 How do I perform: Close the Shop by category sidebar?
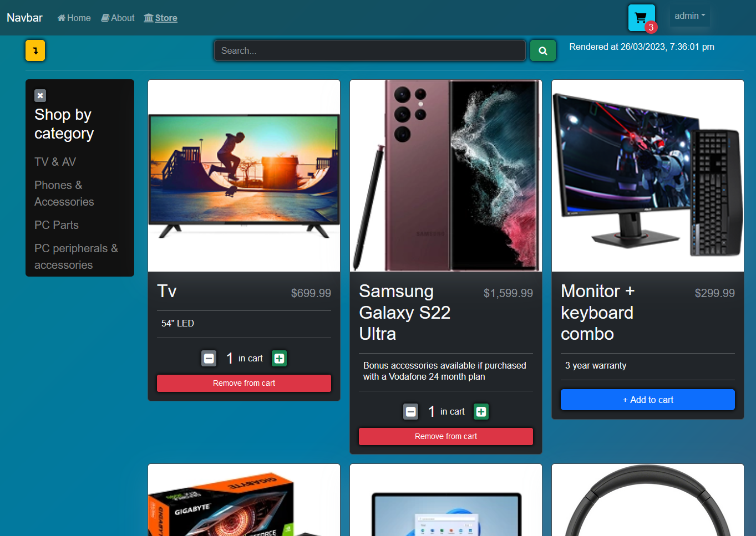(x=40, y=95)
